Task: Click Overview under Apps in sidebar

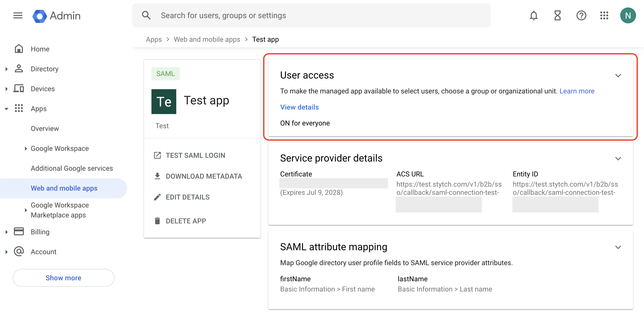Action: tap(45, 128)
